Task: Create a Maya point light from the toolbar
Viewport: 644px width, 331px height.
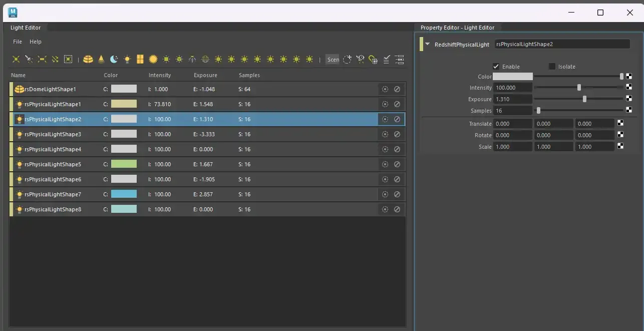Action: click(x=16, y=59)
